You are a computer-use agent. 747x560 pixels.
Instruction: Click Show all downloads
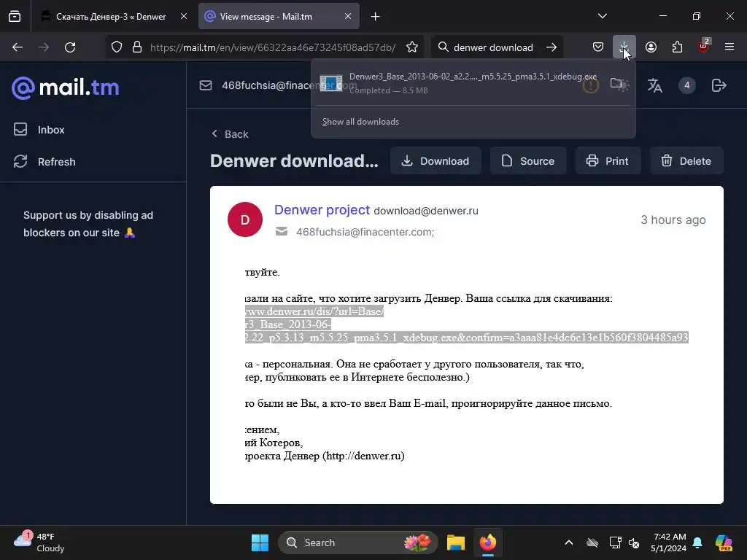(360, 122)
